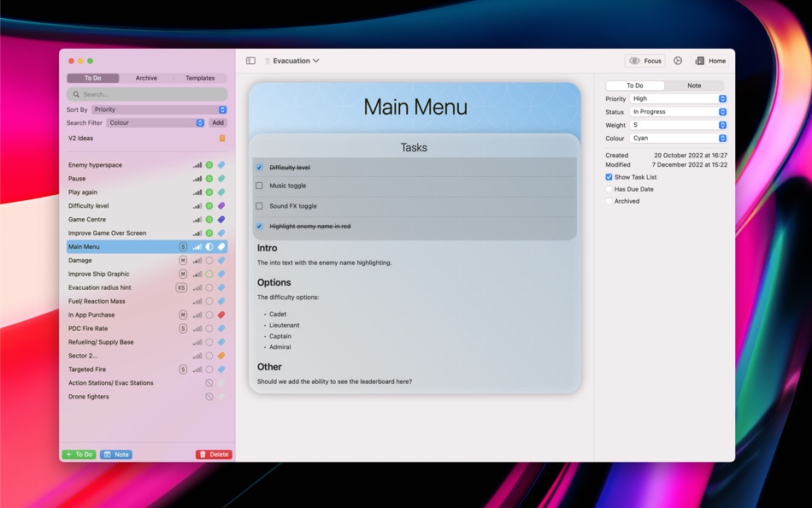Select the Game Centre item

(147, 219)
